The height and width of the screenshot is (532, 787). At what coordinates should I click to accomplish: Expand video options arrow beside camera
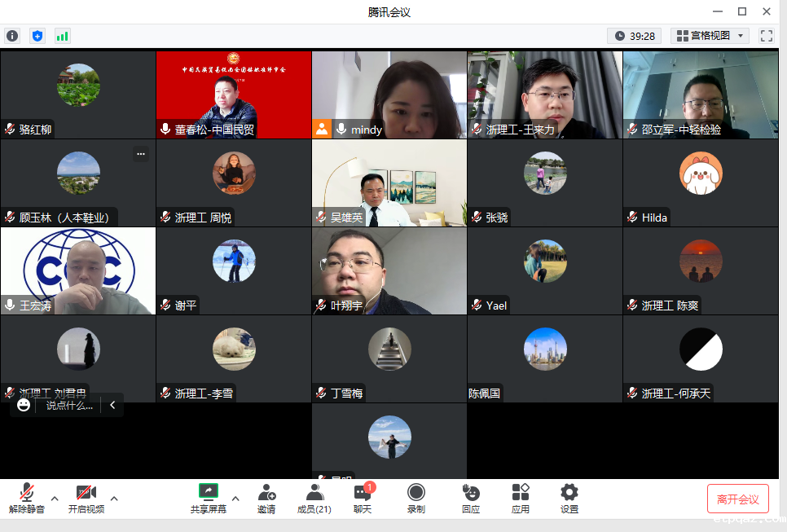coord(114,498)
